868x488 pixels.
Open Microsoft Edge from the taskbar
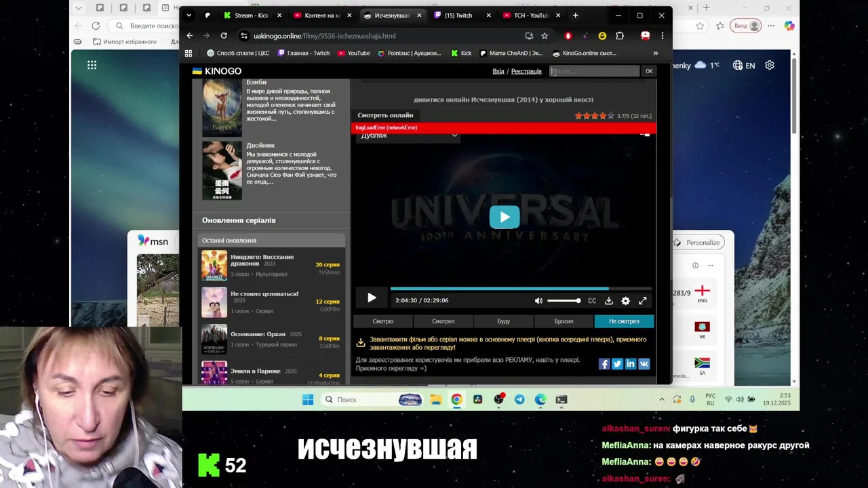(540, 400)
